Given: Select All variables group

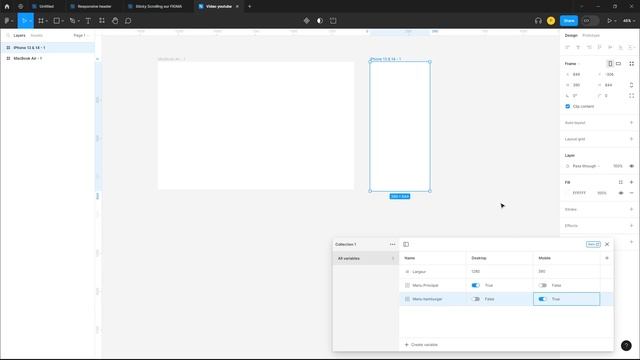Looking at the screenshot, I should pos(365,258).
